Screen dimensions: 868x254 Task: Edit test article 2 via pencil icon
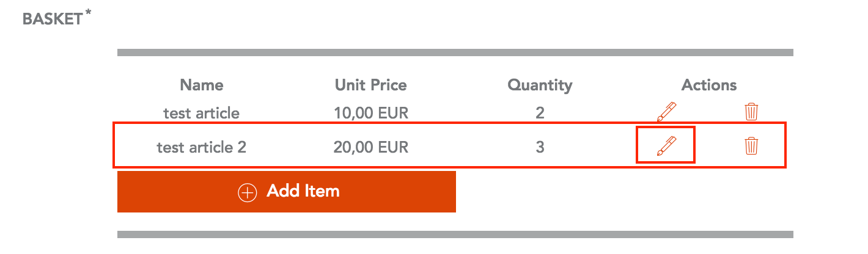tap(666, 145)
